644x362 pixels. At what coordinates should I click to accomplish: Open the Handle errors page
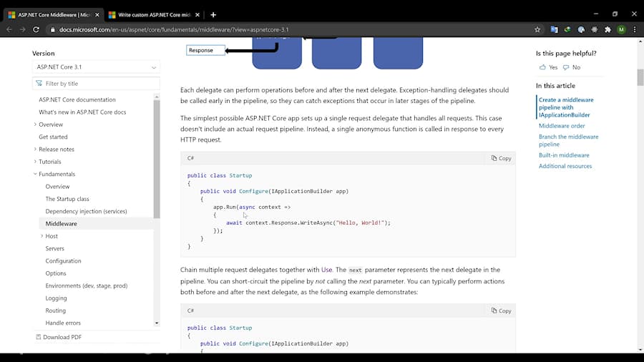[x=63, y=323]
